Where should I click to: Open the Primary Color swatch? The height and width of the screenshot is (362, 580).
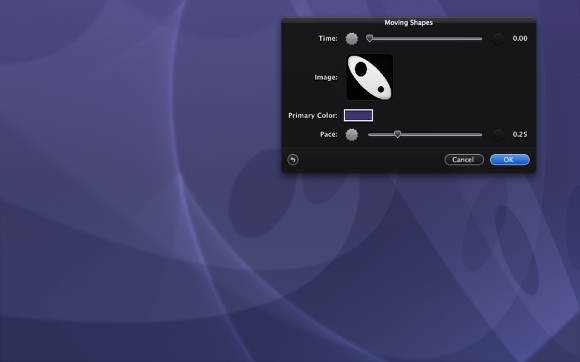(x=358, y=115)
